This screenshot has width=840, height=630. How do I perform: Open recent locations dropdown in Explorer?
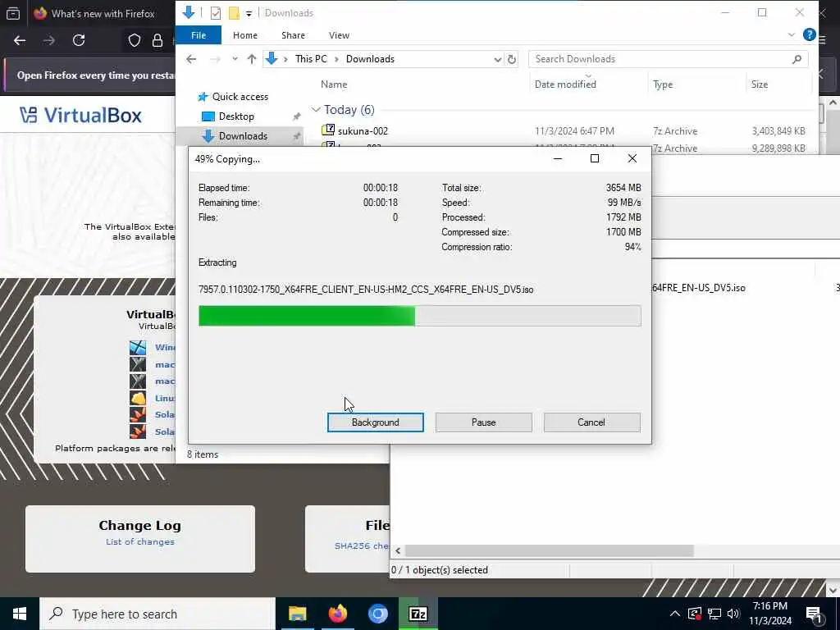[235, 59]
